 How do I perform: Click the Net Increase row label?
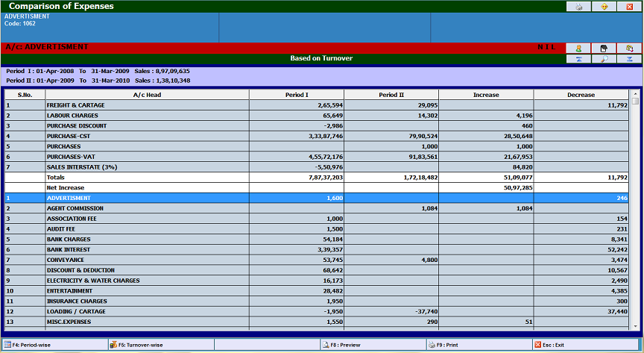[x=66, y=187]
